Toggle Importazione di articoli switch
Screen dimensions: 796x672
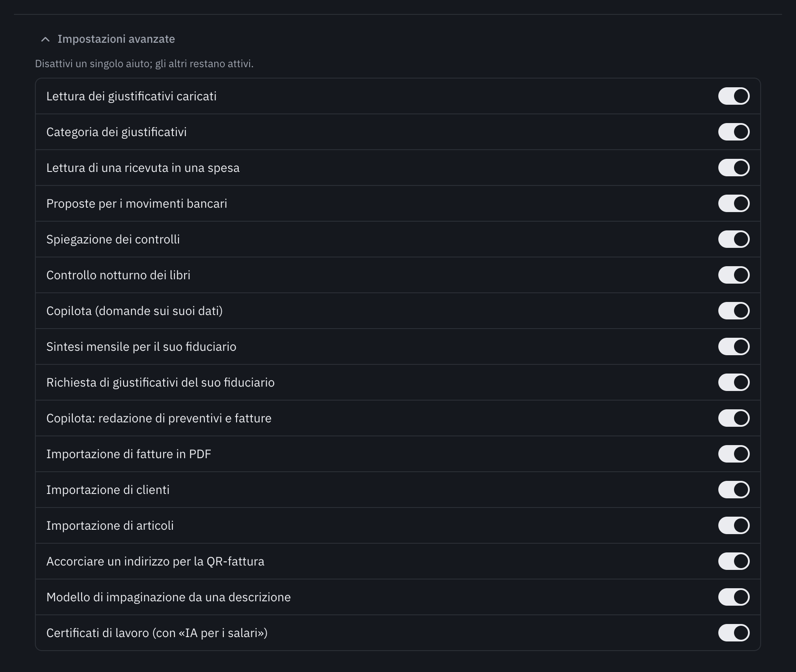tap(734, 525)
